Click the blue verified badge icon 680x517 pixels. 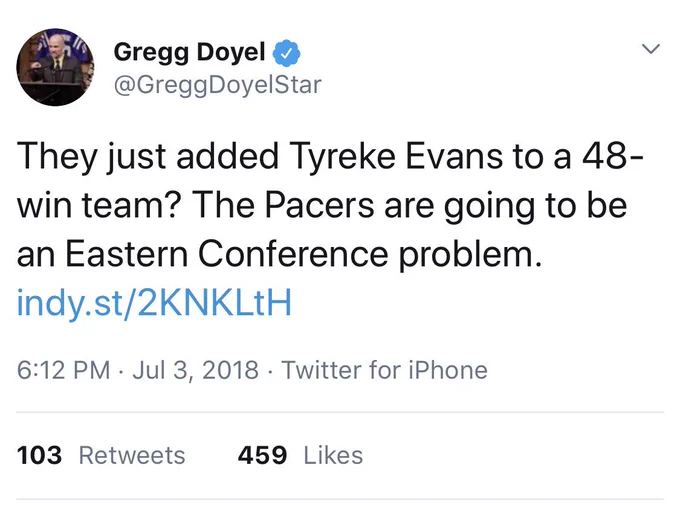[286, 53]
